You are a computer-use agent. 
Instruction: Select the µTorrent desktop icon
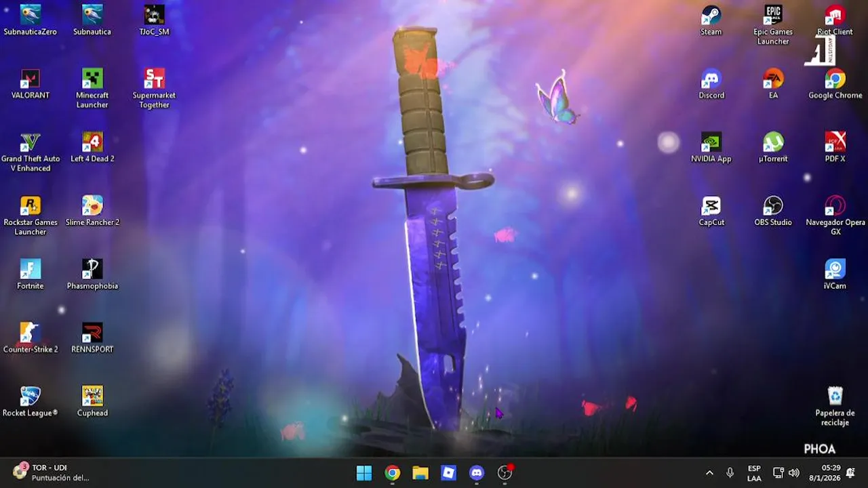(x=773, y=148)
